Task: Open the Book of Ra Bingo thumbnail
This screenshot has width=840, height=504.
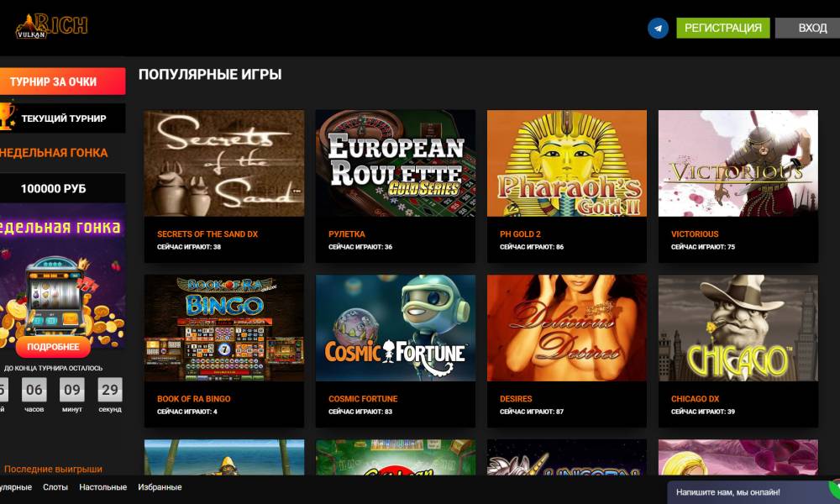Action: pyautogui.click(x=224, y=328)
